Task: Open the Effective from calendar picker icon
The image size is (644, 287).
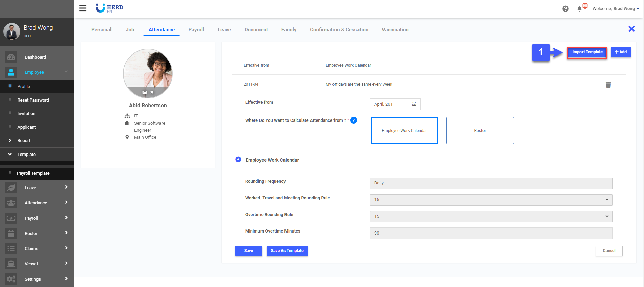Action: (414, 104)
